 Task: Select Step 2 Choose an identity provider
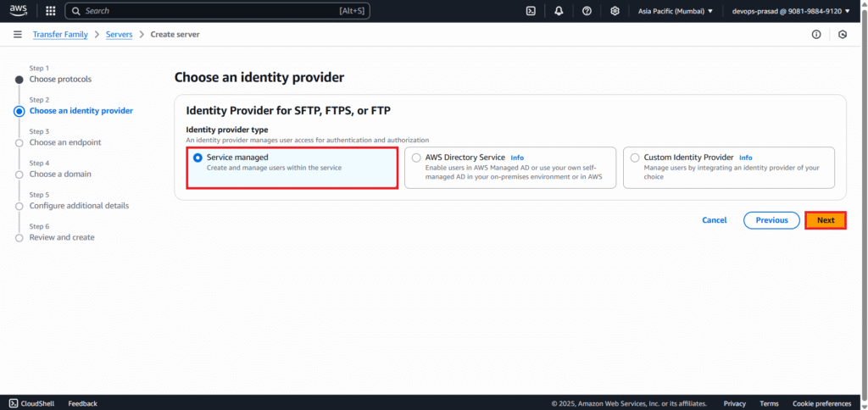pyautogui.click(x=81, y=111)
